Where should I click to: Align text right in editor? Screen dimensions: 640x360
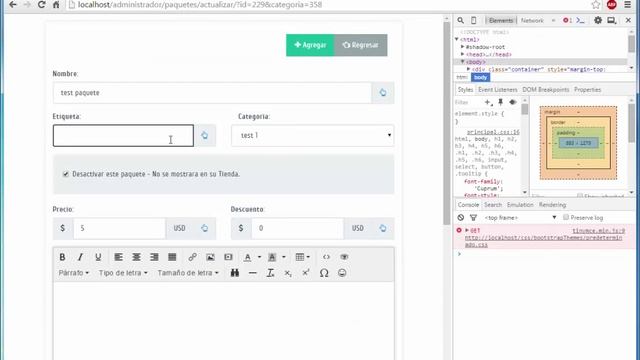[154, 257]
